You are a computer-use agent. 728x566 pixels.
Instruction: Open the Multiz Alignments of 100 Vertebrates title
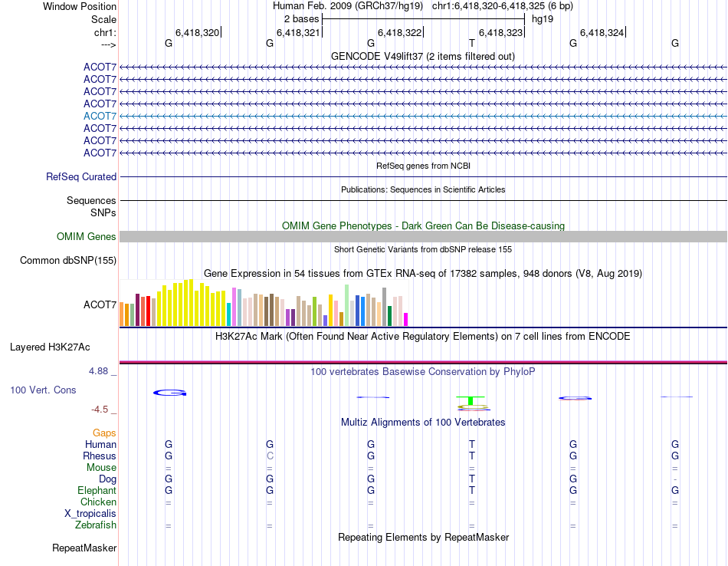pos(423,423)
